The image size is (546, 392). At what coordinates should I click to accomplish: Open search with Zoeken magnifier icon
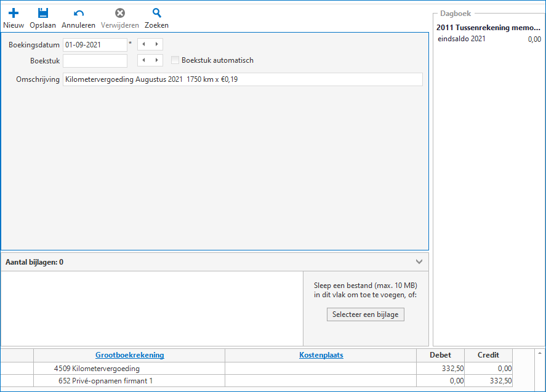(156, 14)
